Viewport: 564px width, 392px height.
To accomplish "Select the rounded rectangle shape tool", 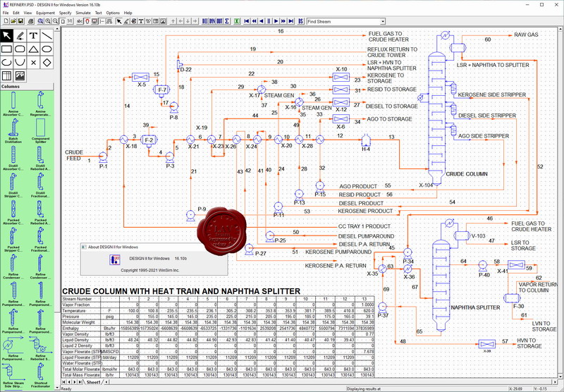I will [x=20, y=49].
